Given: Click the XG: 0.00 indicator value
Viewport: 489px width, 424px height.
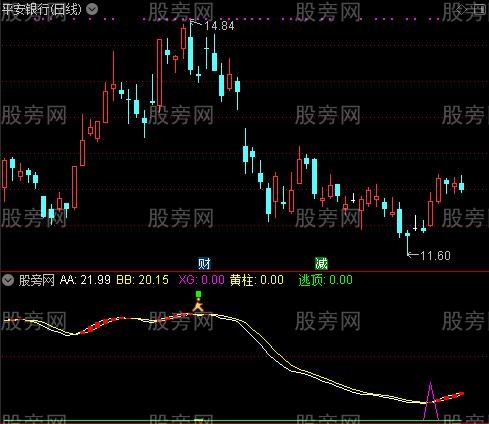Looking at the screenshot, I should (201, 280).
